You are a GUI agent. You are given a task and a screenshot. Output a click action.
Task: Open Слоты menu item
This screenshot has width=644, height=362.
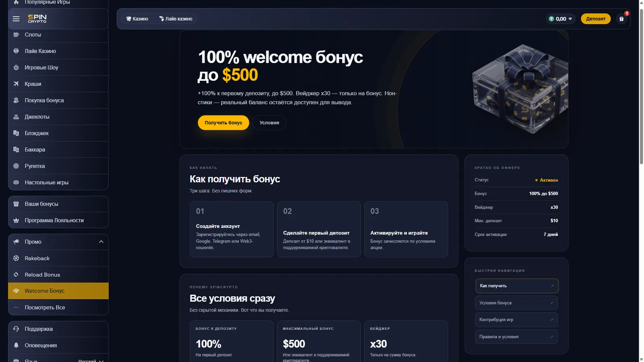tap(58, 35)
